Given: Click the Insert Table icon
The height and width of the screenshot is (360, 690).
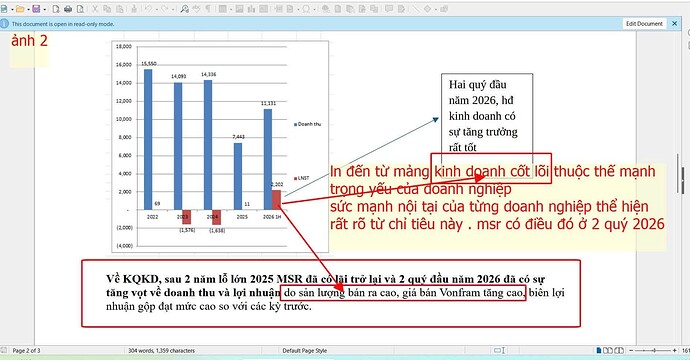Looking at the screenshot, I should (223, 9).
